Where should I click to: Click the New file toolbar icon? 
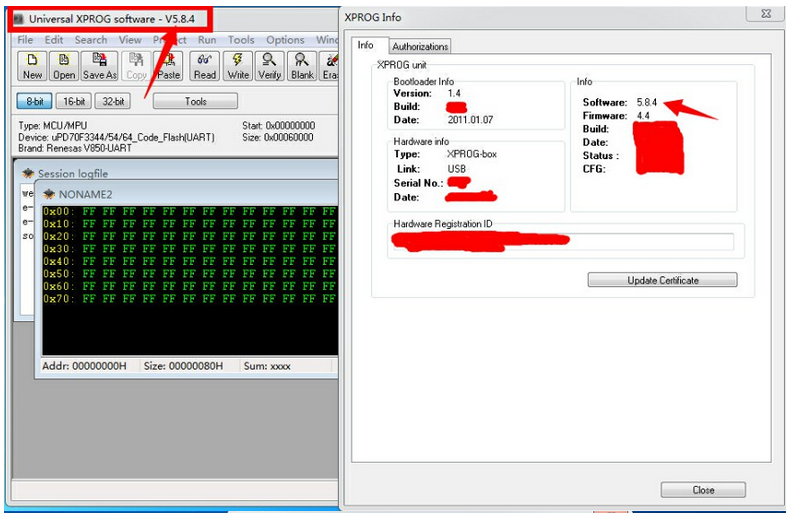pyautogui.click(x=32, y=66)
